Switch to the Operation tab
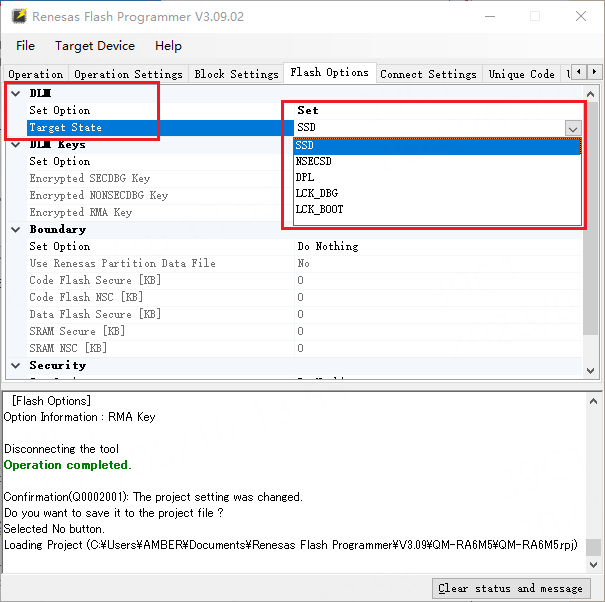 tap(36, 74)
